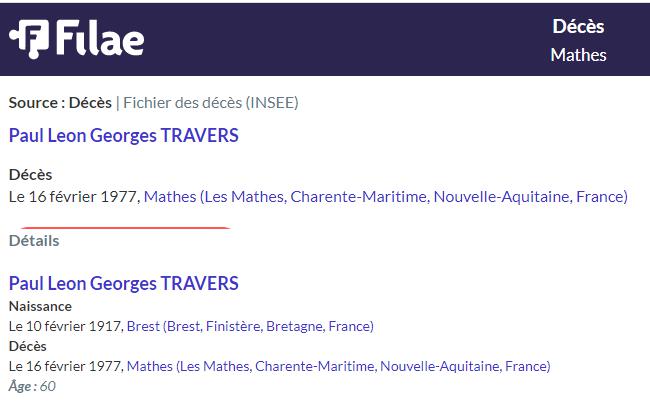This screenshot has width=650, height=414.
Task: Open Mathes place link above Détails
Action: tap(386, 196)
